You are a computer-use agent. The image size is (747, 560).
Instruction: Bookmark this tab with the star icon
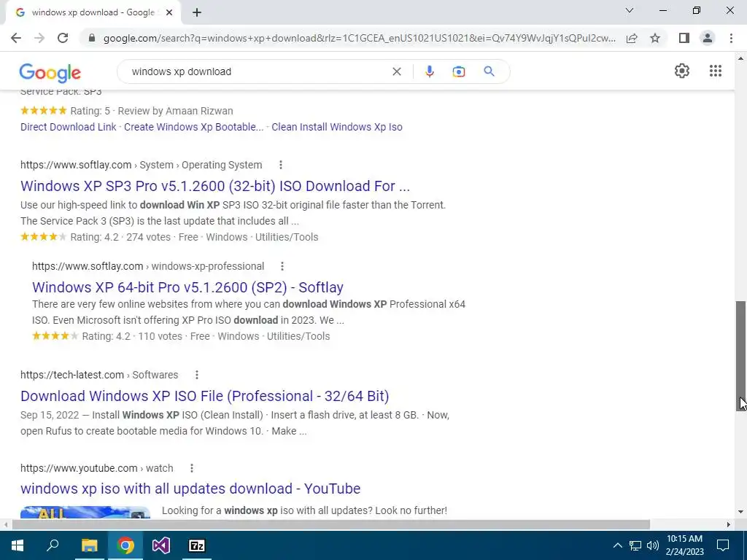pyautogui.click(x=655, y=38)
